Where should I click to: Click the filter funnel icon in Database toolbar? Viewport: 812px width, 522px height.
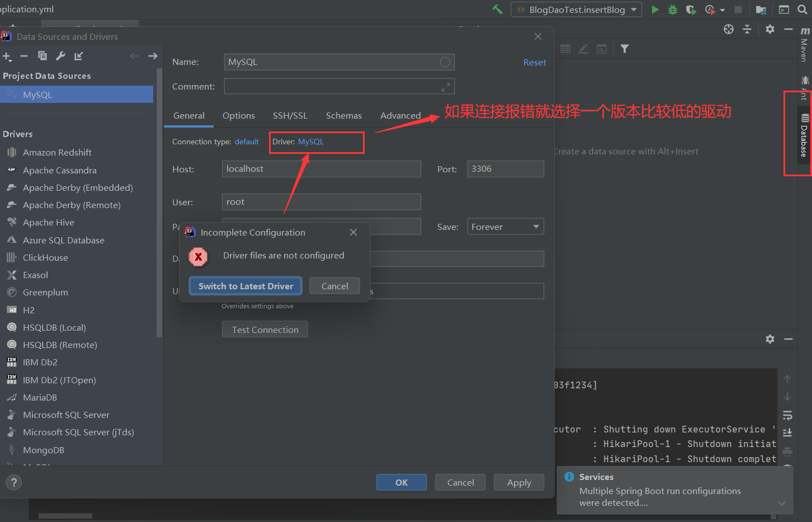click(x=625, y=49)
